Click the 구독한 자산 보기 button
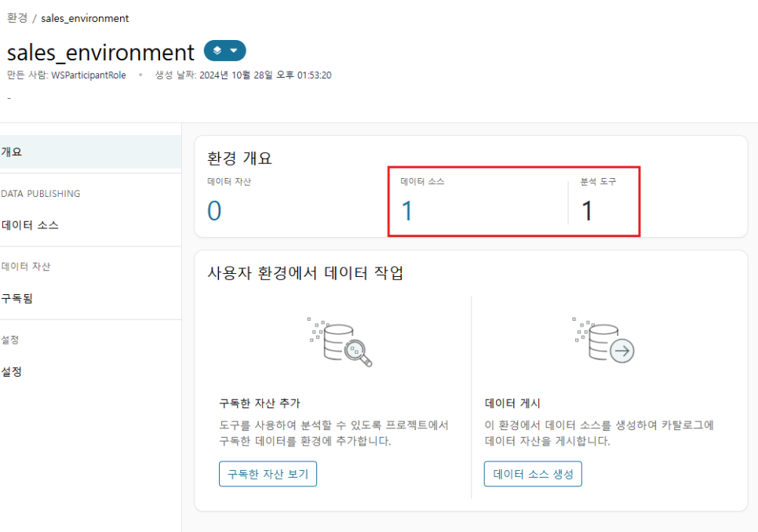 [268, 474]
